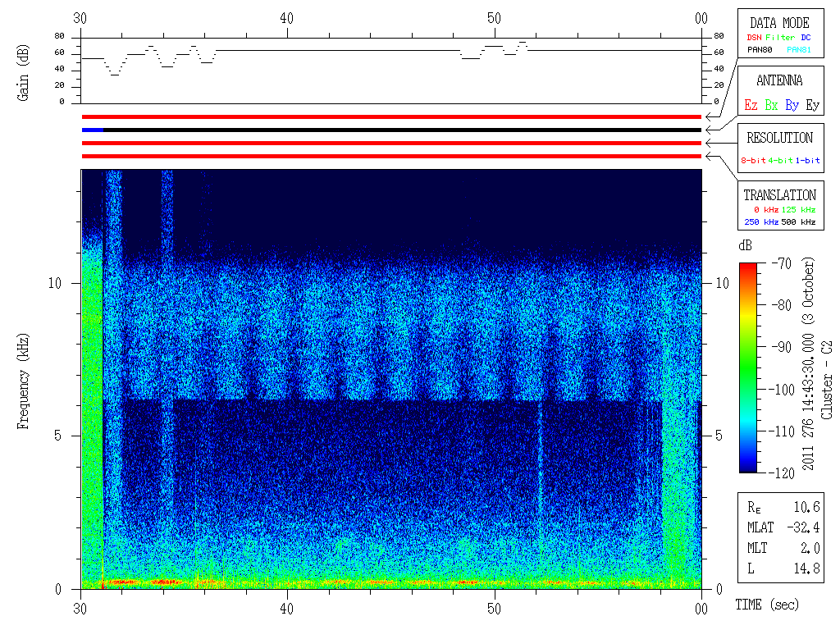
Task: Click the Cluster - C2 spacecraft label
Action: point(827,380)
